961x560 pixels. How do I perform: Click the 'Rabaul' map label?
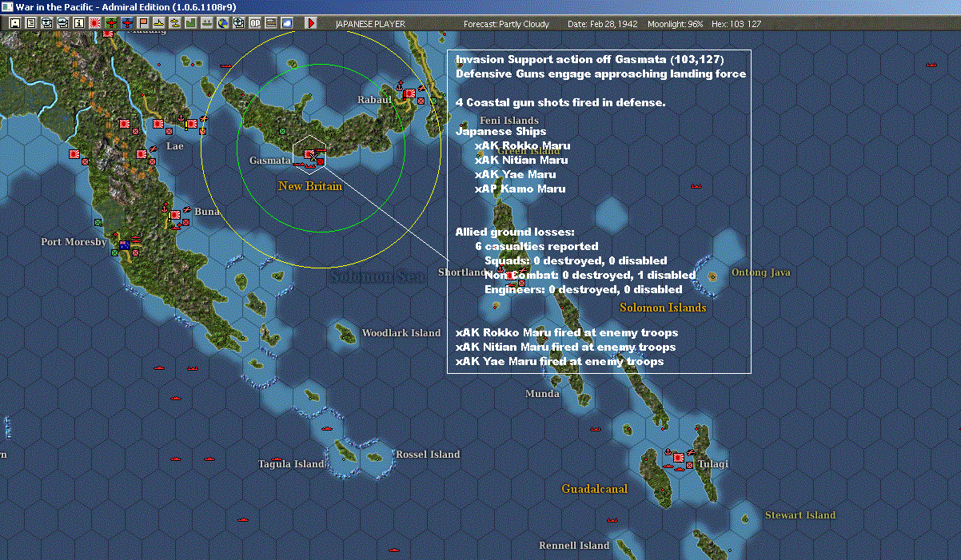pos(374,100)
